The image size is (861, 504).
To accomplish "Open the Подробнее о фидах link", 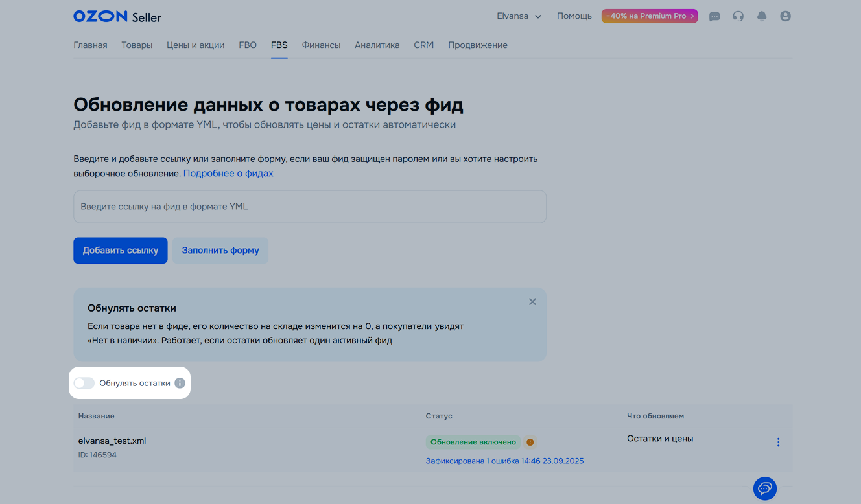I will coord(228,174).
